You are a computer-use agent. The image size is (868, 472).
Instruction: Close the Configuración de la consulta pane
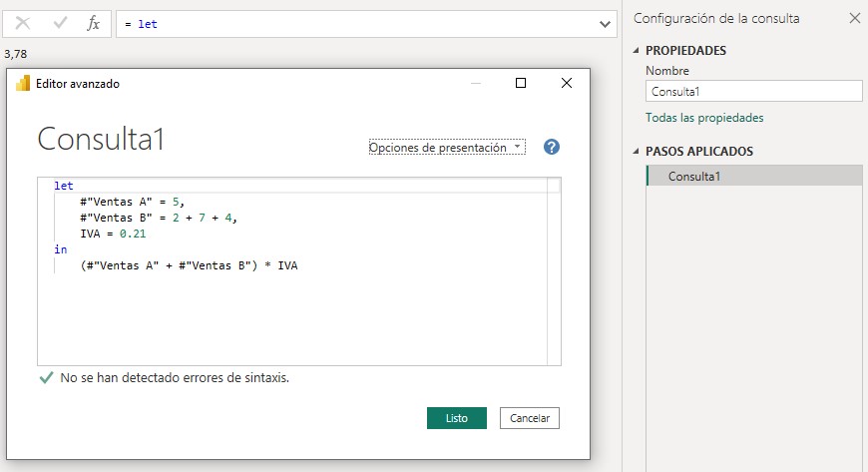pos(855,18)
